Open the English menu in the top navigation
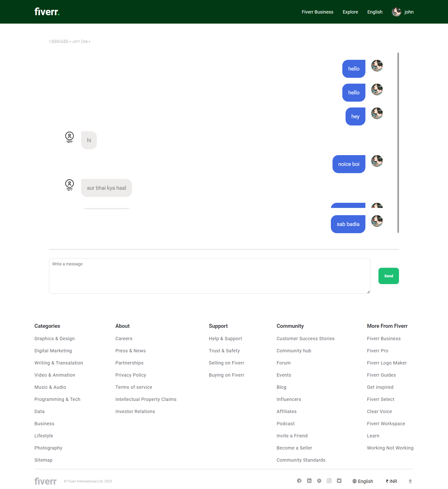The height and width of the screenshot is (489, 448). 374,12
